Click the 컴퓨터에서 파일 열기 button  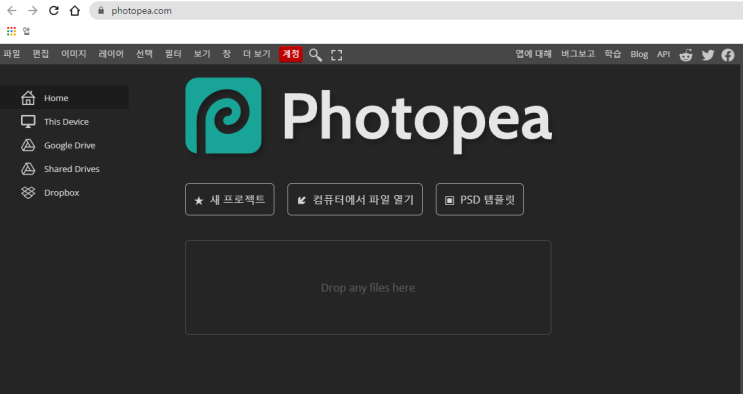coord(355,200)
